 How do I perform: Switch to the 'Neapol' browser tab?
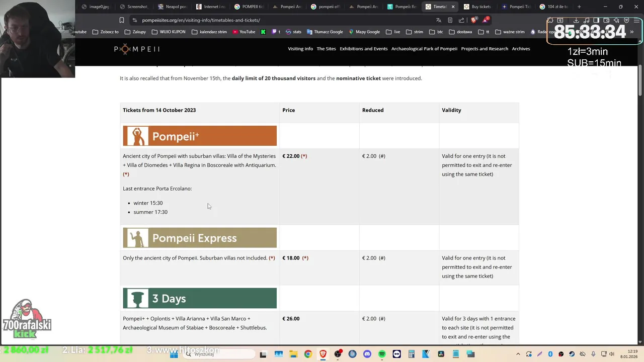172,7
